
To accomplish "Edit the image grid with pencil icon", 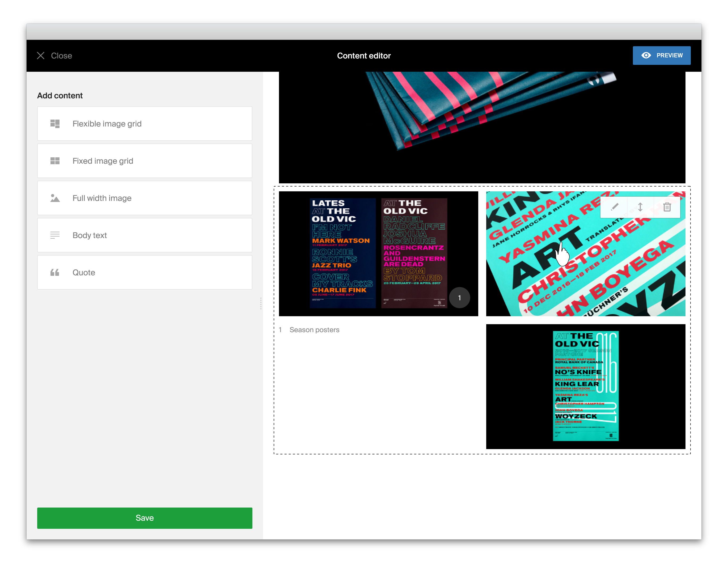I will pos(614,207).
